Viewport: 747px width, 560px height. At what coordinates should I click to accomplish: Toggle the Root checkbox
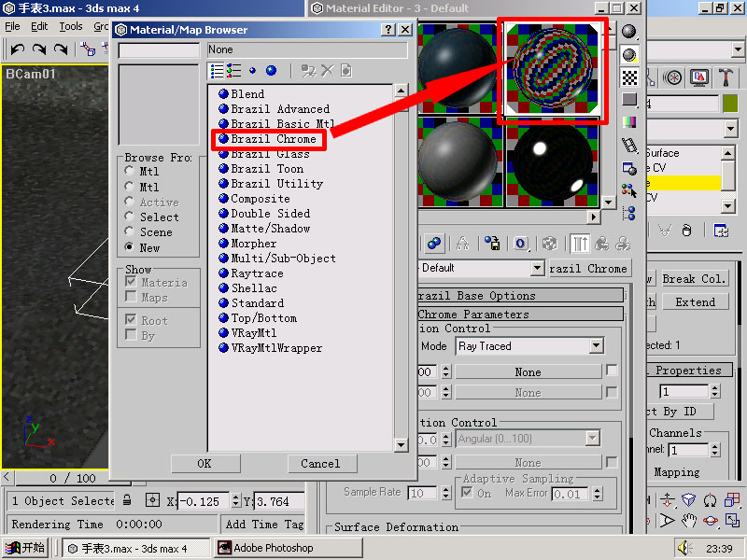131,319
